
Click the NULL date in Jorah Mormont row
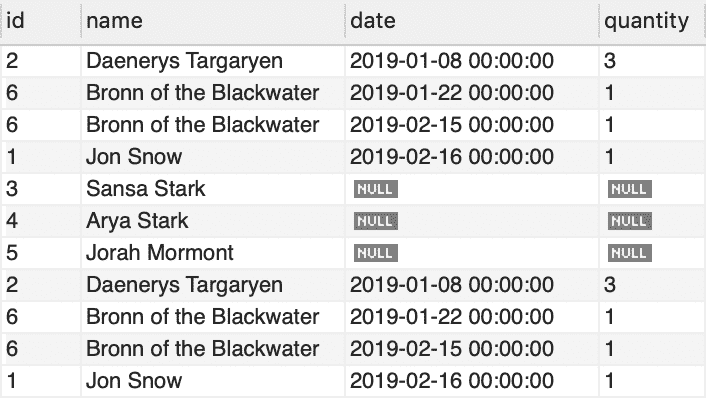tap(376, 253)
